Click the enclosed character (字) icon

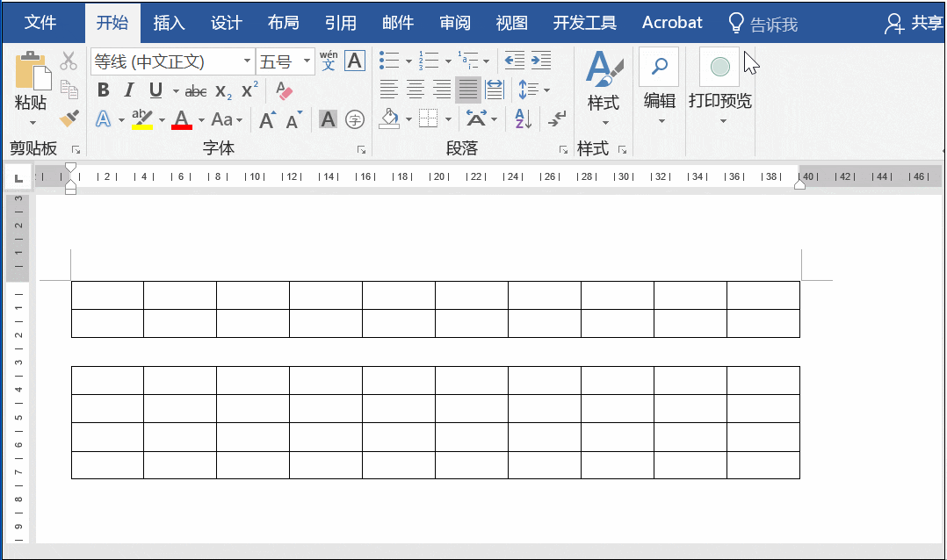pos(355,119)
